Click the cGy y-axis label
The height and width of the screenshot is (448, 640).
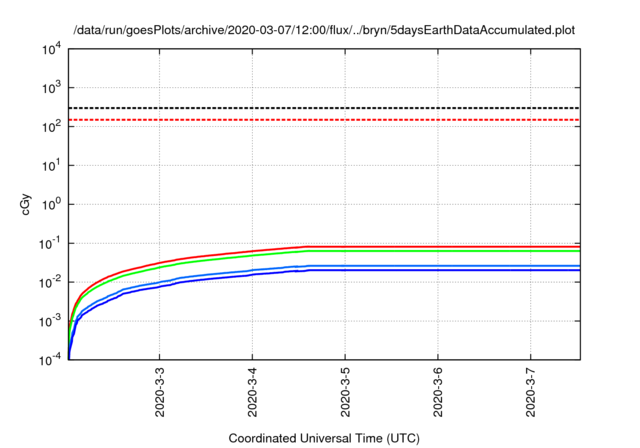point(26,204)
